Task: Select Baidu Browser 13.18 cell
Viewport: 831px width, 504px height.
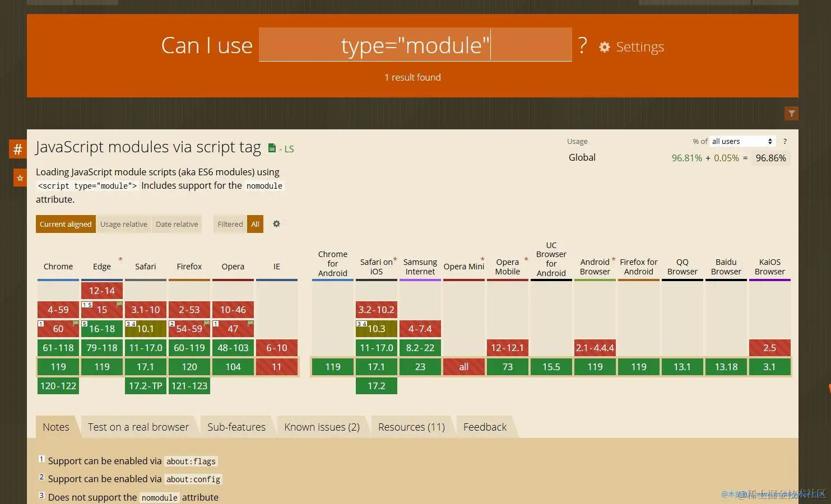Action: 726,367
